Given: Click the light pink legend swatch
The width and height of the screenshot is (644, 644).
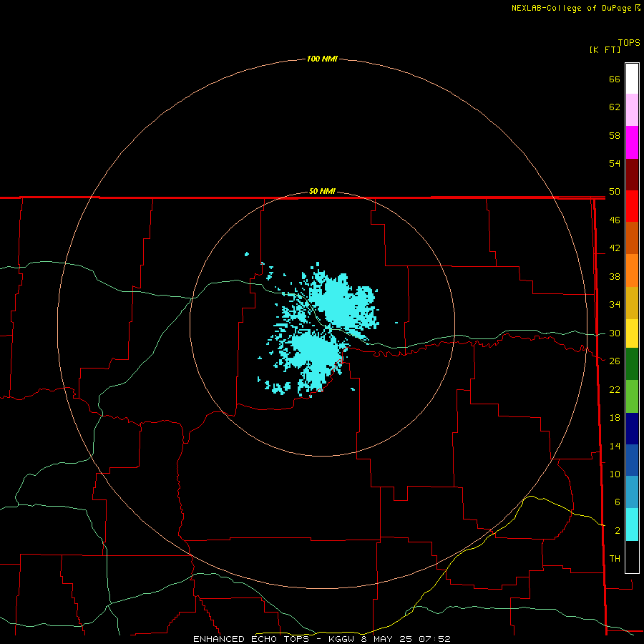Looking at the screenshot, I should (x=632, y=110).
